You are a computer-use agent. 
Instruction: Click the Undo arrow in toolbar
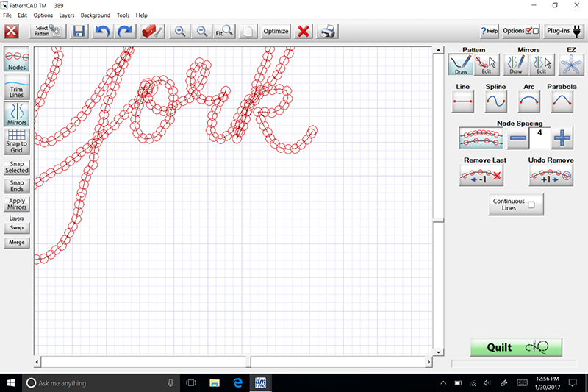tap(103, 32)
